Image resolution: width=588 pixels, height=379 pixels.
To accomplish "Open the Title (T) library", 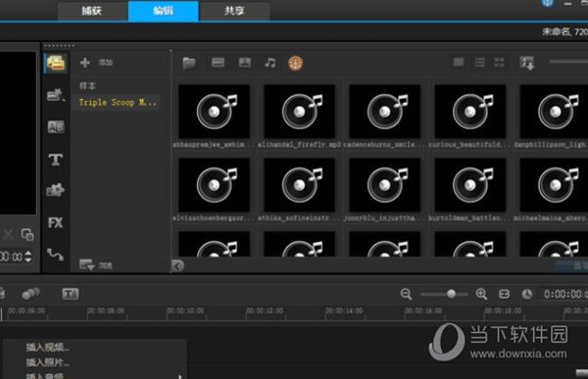I will click(x=56, y=160).
